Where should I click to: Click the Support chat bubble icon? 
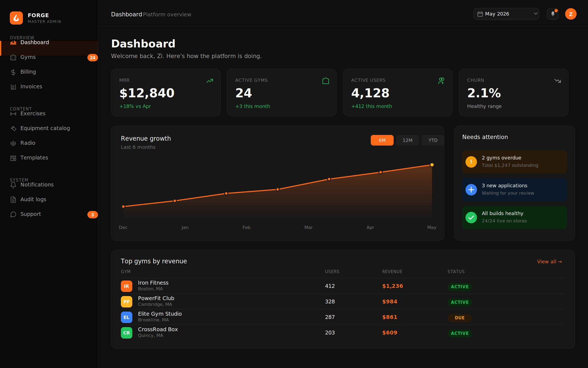point(13,215)
